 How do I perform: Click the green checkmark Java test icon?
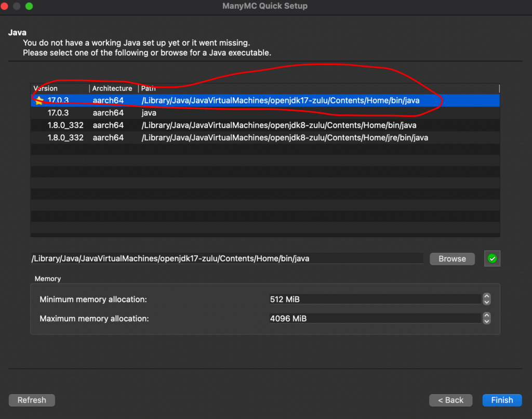click(x=492, y=259)
